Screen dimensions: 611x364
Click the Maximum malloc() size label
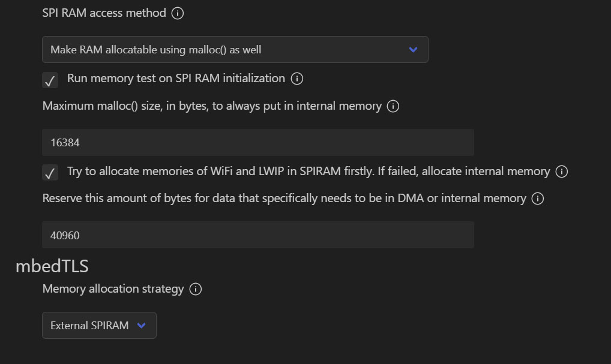tap(214, 106)
